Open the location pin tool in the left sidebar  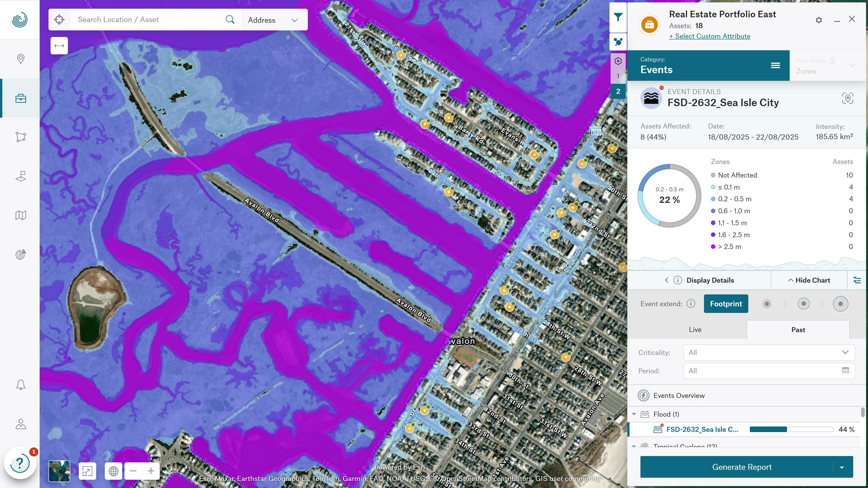[x=20, y=59]
